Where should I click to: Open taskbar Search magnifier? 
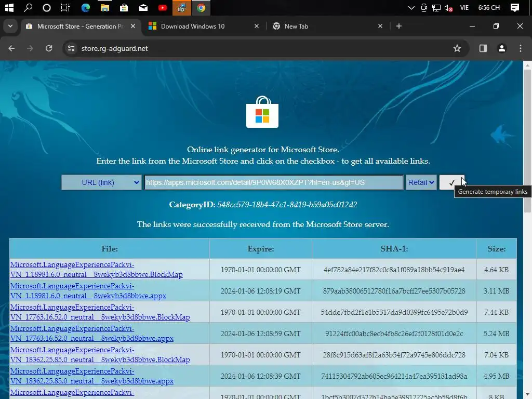[28, 7]
